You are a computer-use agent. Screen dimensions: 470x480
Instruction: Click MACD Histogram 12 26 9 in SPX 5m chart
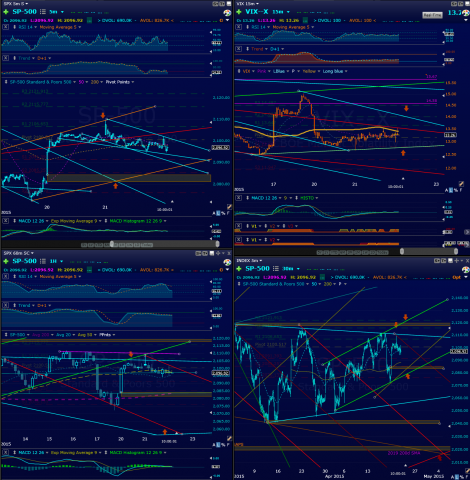[136, 221]
